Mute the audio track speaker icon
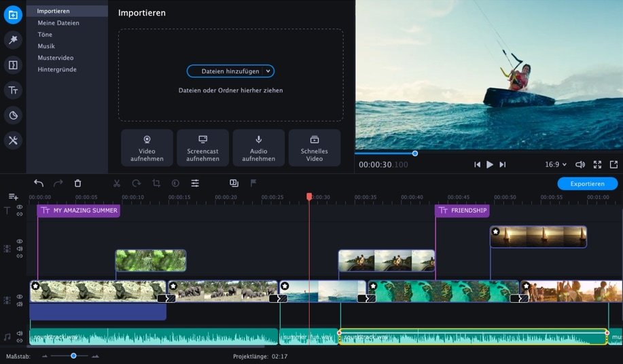The height and width of the screenshot is (364, 623). click(20, 333)
